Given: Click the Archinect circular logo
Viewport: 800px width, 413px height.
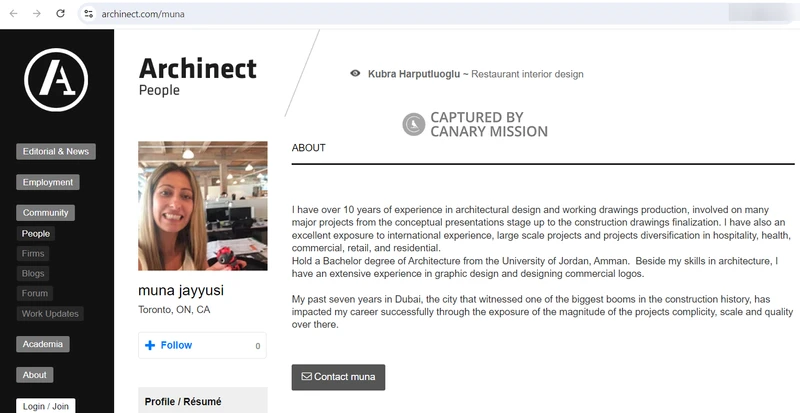Looking at the screenshot, I should pos(56,80).
